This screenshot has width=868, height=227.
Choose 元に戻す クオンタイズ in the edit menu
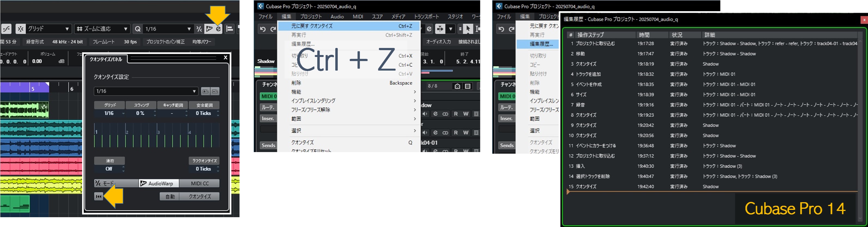click(349, 26)
